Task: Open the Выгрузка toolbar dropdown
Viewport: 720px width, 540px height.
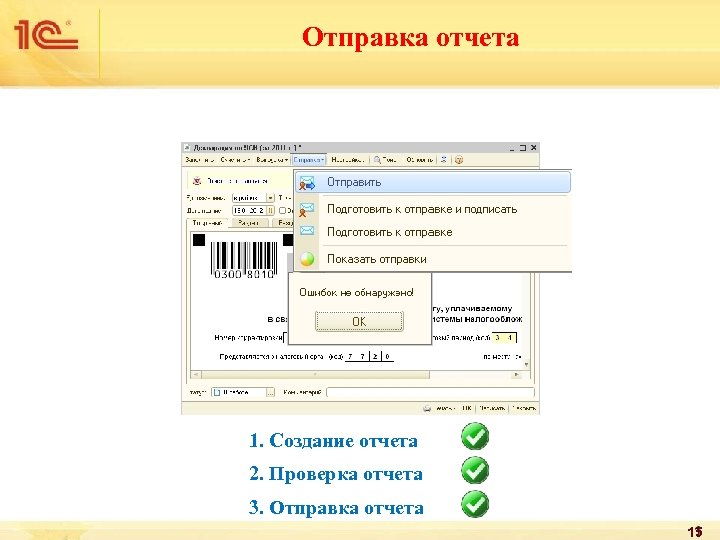Action: [x=272, y=160]
